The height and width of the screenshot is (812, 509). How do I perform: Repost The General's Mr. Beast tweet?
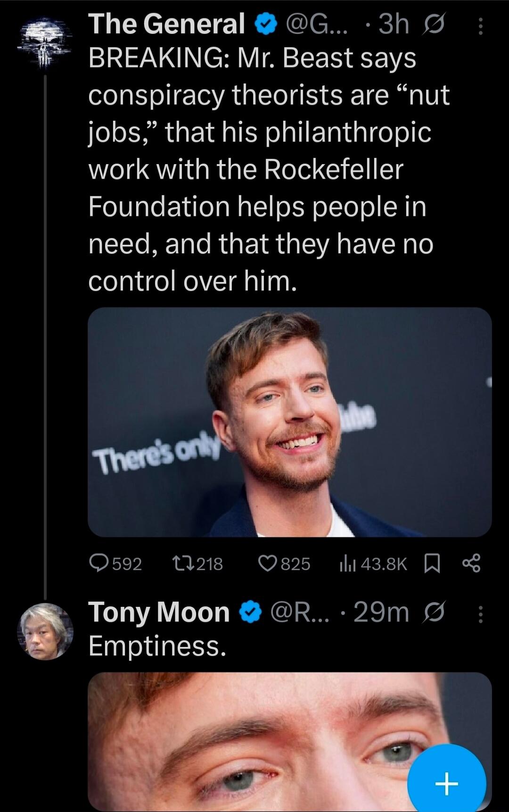(181, 563)
